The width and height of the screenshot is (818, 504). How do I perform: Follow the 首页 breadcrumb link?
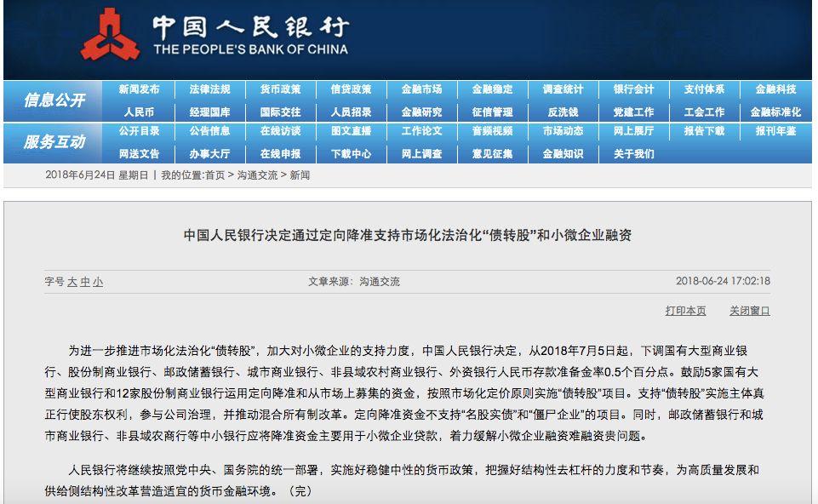pyautogui.click(x=215, y=175)
